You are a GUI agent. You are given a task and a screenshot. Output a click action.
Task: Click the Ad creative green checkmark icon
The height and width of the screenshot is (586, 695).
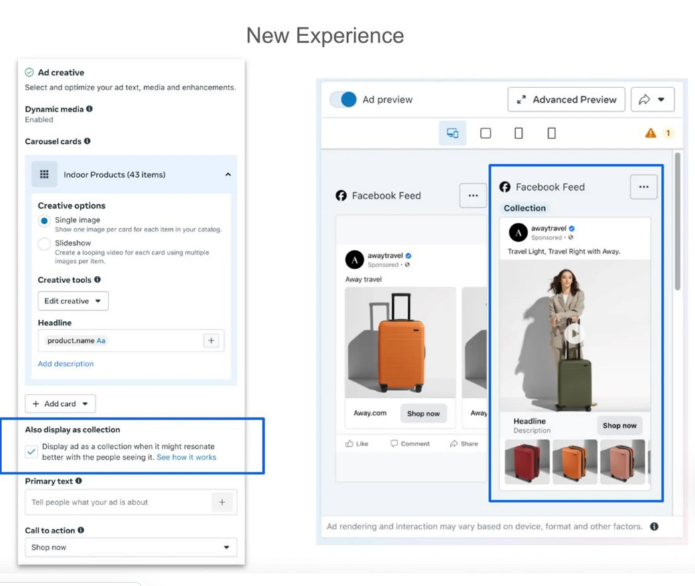click(x=29, y=72)
